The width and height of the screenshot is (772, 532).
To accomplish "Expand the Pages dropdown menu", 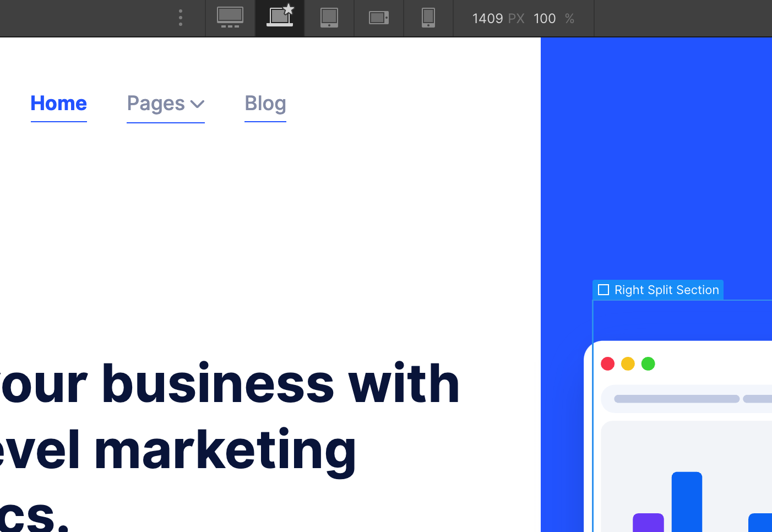I will click(x=166, y=104).
